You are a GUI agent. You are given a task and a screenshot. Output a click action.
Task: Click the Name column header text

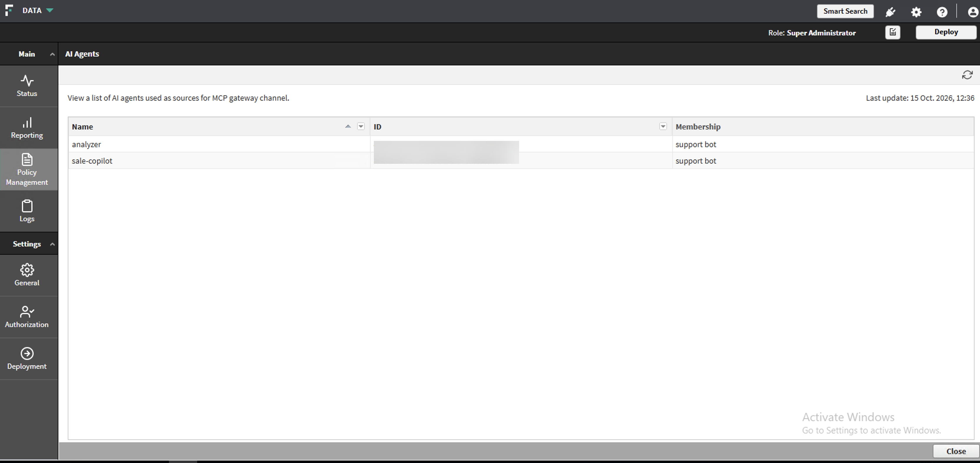click(x=82, y=127)
